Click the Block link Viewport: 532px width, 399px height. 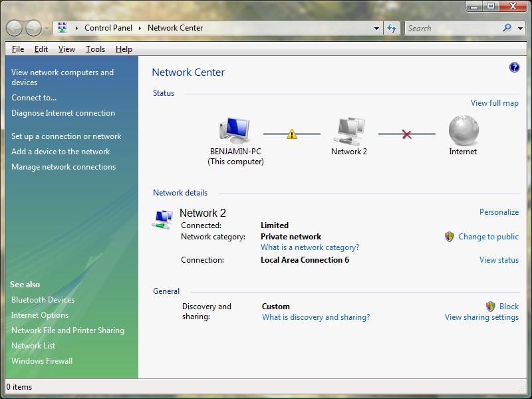[509, 307]
